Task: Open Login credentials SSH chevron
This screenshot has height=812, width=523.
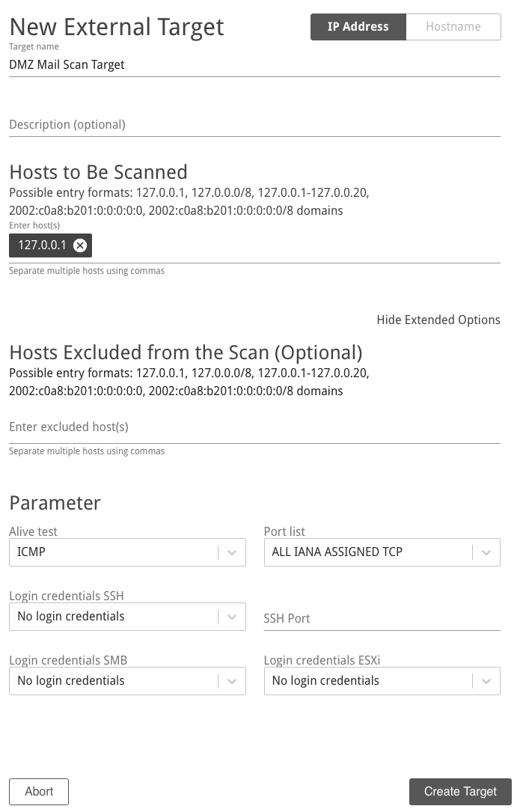Action: [x=232, y=617]
